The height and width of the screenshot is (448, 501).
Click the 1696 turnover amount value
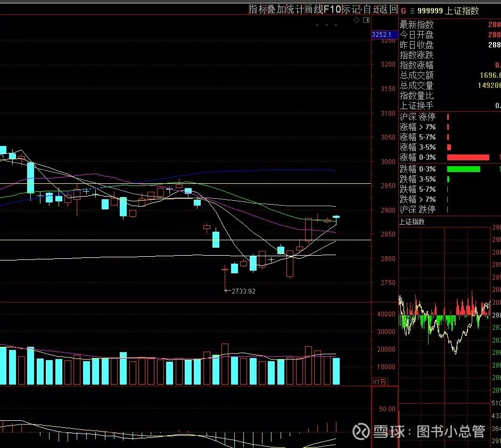[490, 75]
